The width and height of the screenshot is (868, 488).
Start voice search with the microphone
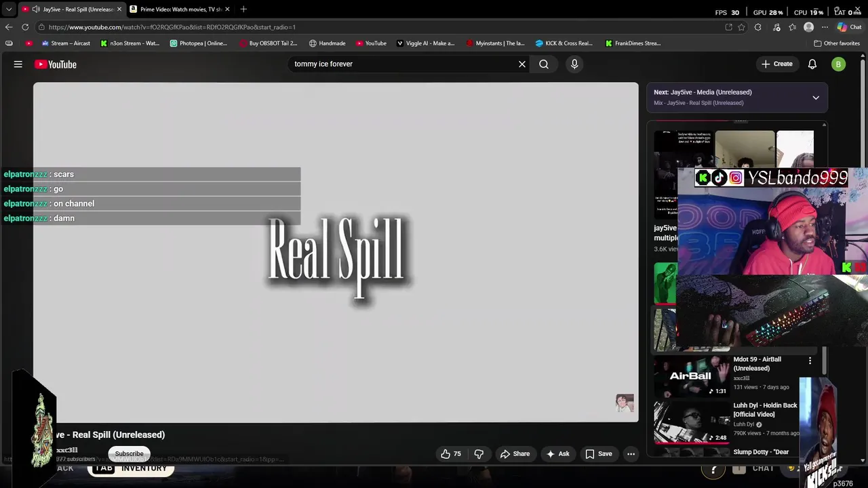[x=574, y=64]
